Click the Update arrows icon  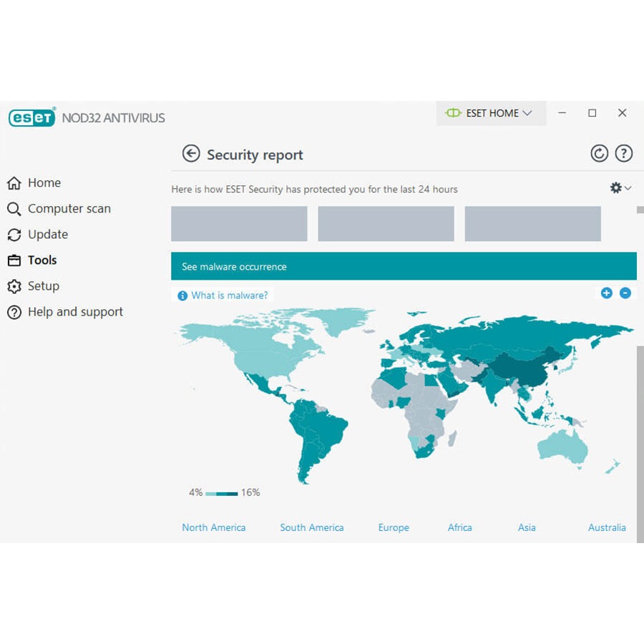[14, 235]
